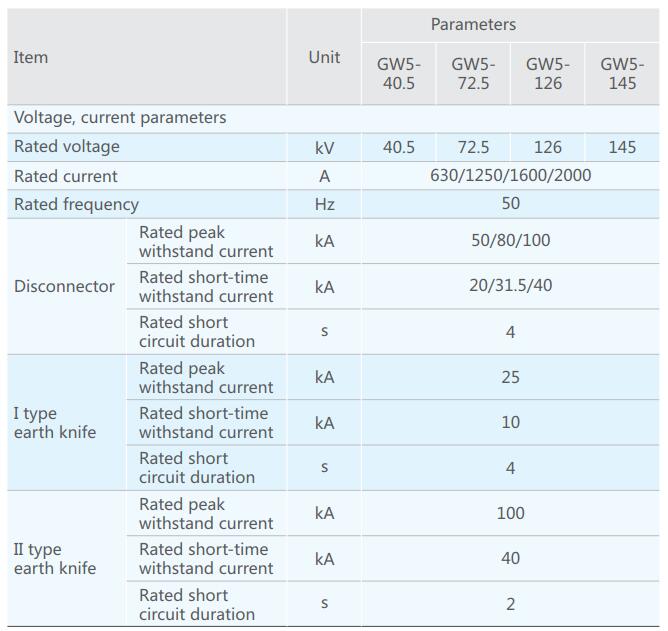Image resolution: width=668 pixels, height=631 pixels.
Task: Click the I type earth knife label
Action: pos(55,423)
